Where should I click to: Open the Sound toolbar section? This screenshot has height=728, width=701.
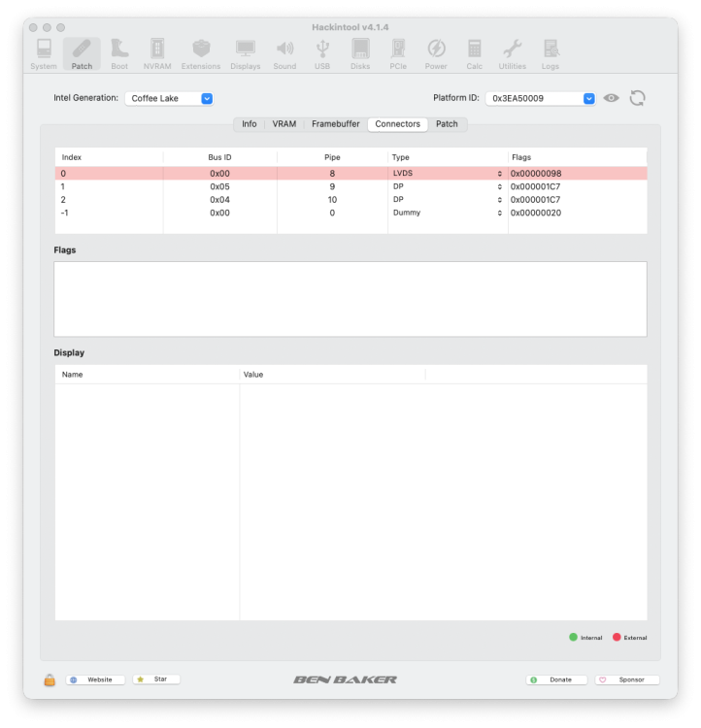pyautogui.click(x=284, y=54)
